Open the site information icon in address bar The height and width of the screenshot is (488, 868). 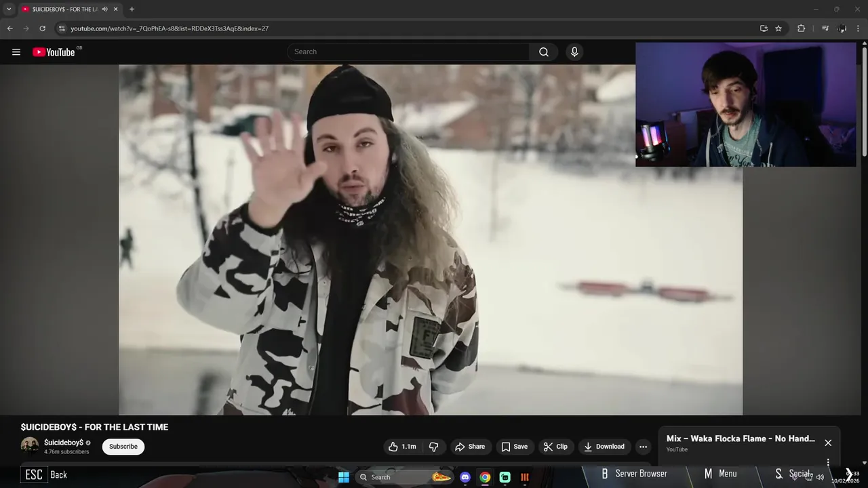coord(62,28)
